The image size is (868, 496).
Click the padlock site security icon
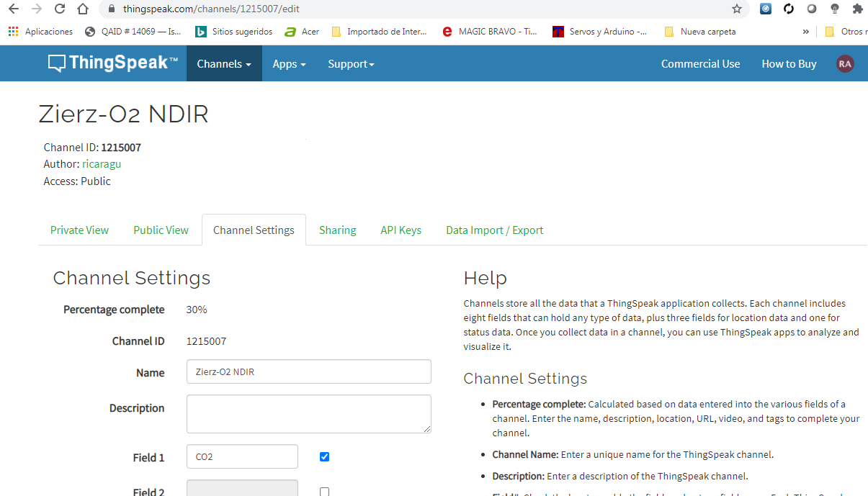click(x=112, y=9)
